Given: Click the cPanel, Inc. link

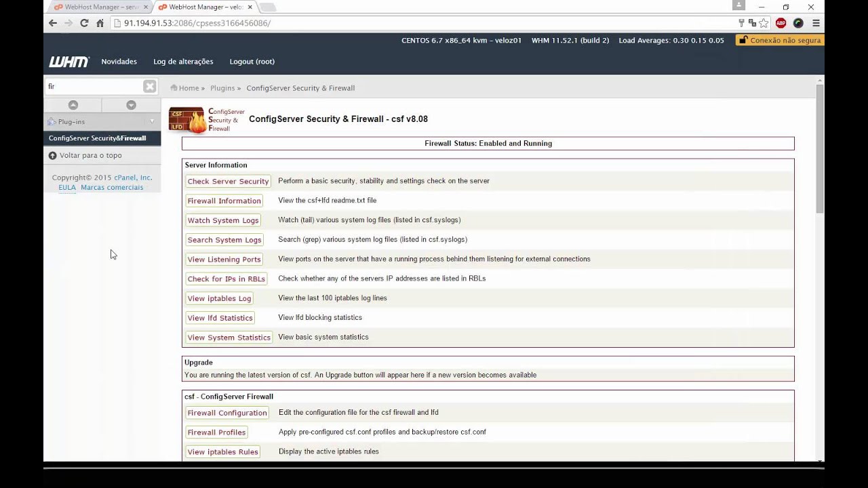Looking at the screenshot, I should [x=133, y=178].
